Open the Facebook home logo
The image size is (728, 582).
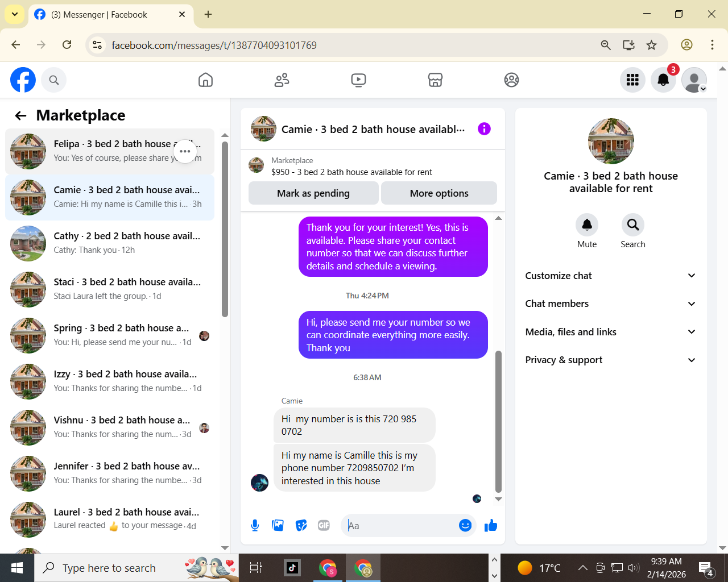pos(23,80)
